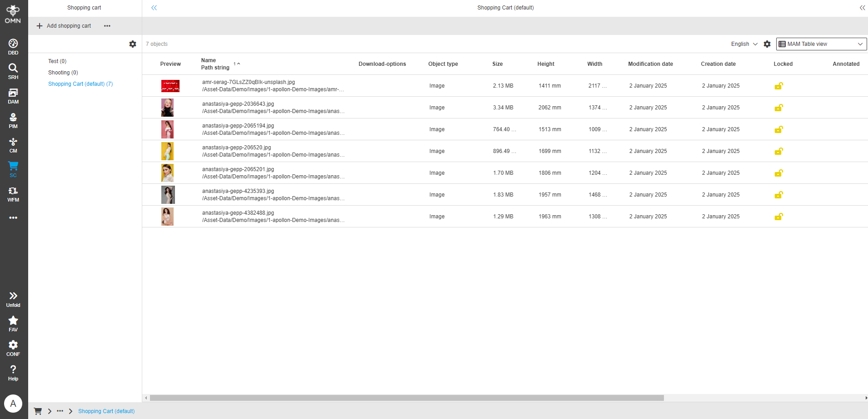
Task: Open the CM module icon
Action: [x=13, y=145]
